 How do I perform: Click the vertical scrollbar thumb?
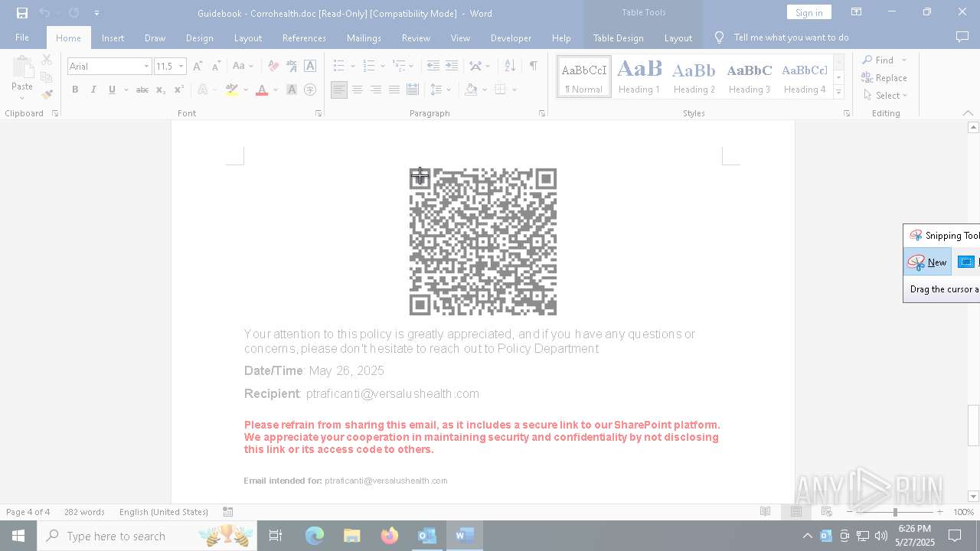point(973,425)
